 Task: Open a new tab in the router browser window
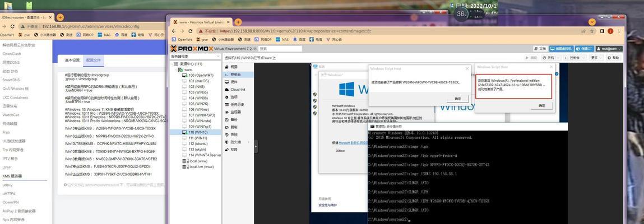[x=60, y=17]
